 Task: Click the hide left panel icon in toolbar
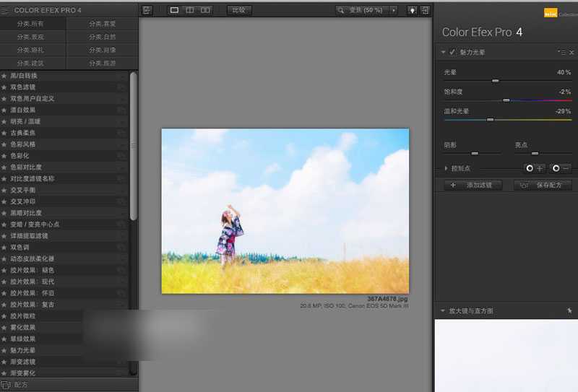point(147,10)
